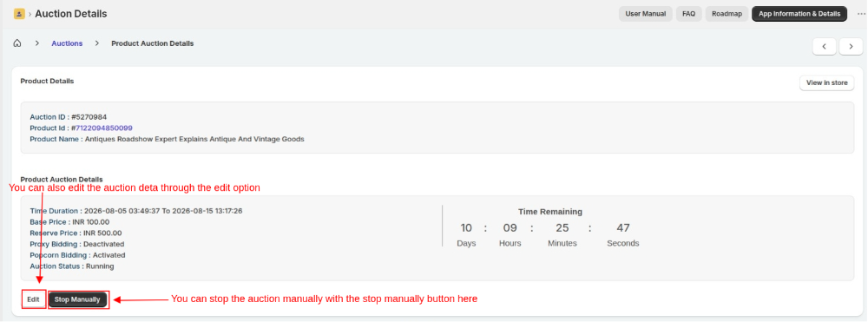Screen dimensions: 868x322
Task: Open product ID 7122094850099 link
Action: pos(103,128)
